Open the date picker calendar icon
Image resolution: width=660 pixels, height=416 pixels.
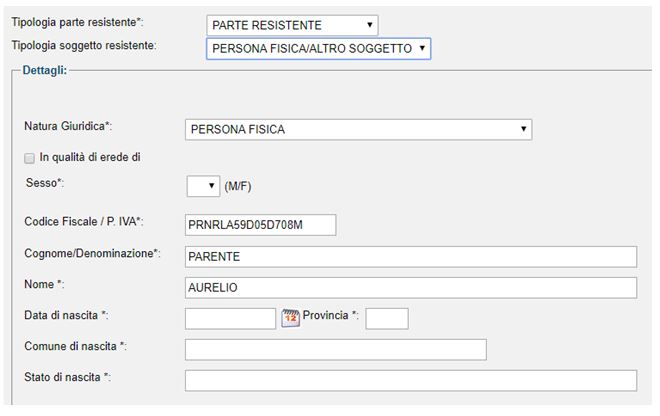click(x=290, y=318)
